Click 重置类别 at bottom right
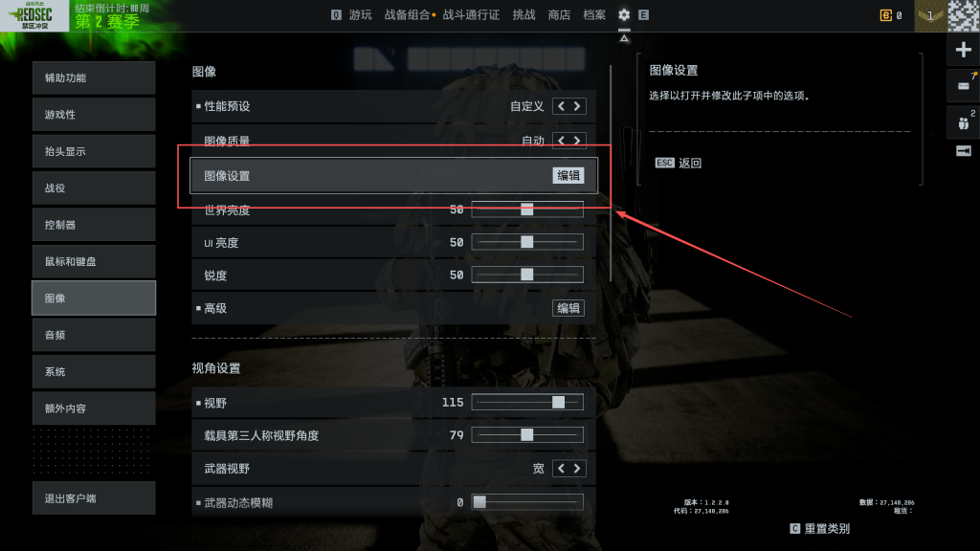The height and width of the screenshot is (551, 980). pos(827,528)
